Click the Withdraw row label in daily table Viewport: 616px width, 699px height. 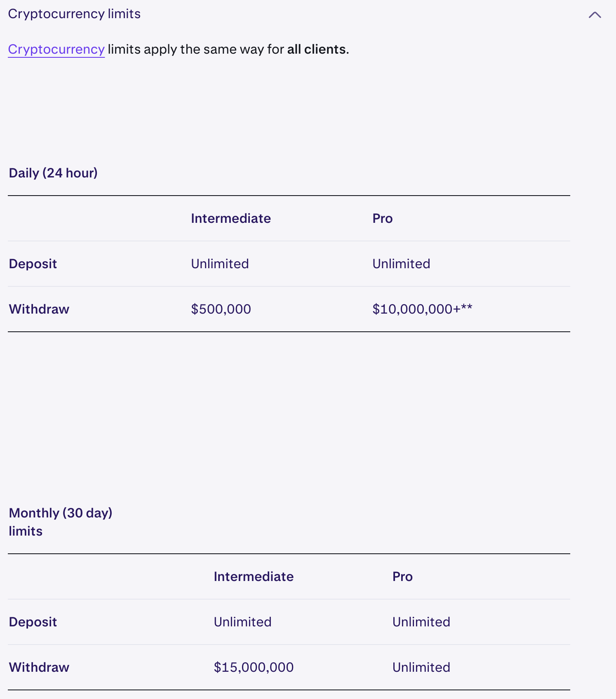[x=39, y=309]
